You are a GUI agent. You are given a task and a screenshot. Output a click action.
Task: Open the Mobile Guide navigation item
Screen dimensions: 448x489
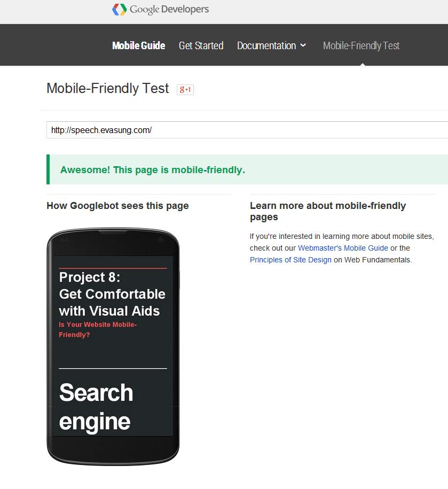pyautogui.click(x=138, y=46)
